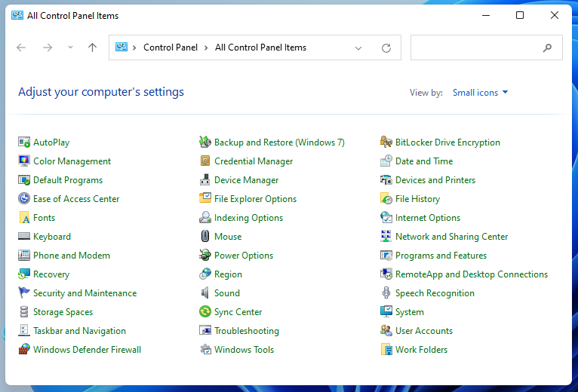Viewport: 578px width, 392px height.
Task: Click the AutoPlay icon
Action: pos(24,142)
